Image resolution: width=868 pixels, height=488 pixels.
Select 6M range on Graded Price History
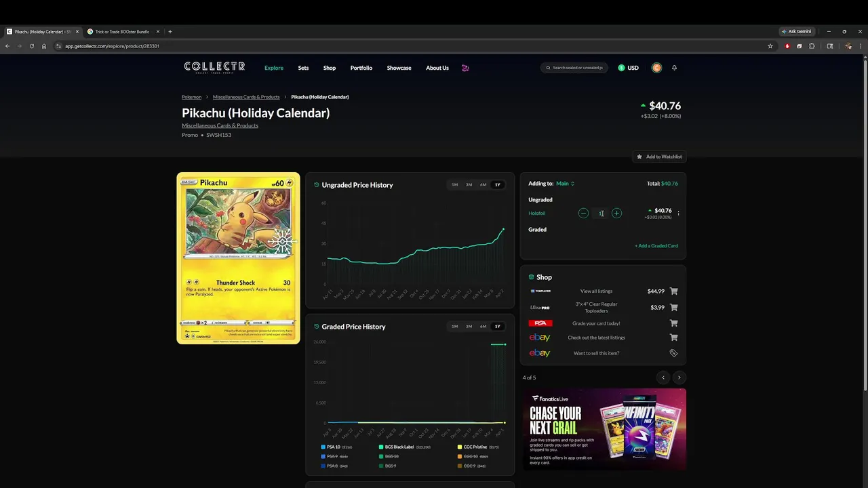(483, 327)
